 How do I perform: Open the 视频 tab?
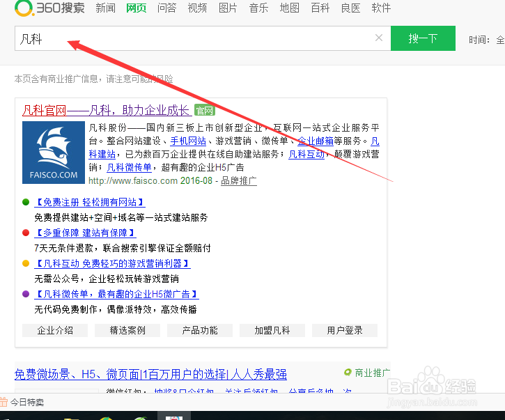(x=197, y=8)
